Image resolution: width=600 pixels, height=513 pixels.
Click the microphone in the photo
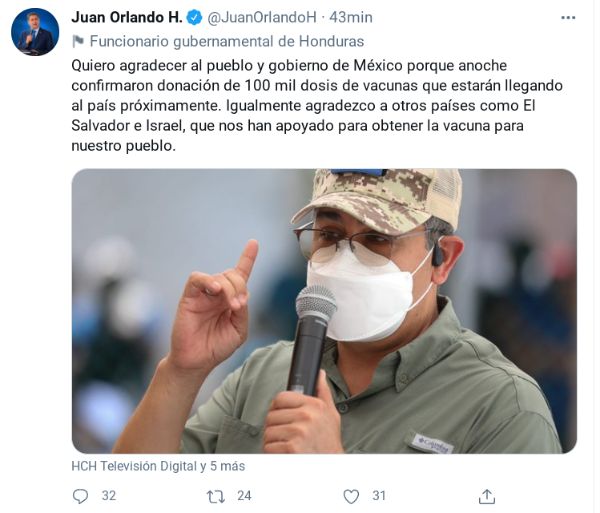click(311, 340)
